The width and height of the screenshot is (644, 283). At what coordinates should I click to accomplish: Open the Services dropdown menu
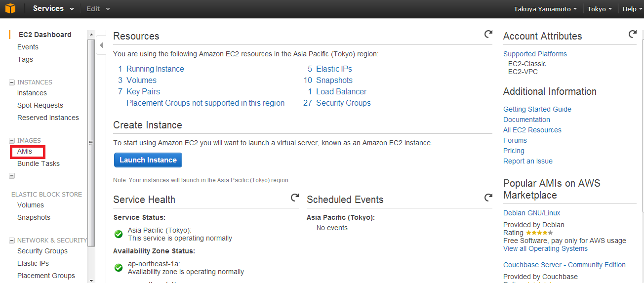pos(53,9)
